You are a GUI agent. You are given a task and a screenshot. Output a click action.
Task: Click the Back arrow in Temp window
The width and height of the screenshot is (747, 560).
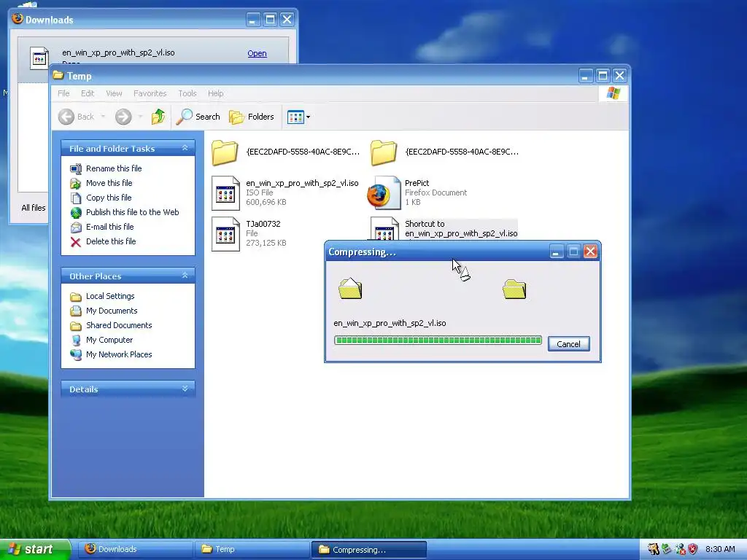point(66,117)
